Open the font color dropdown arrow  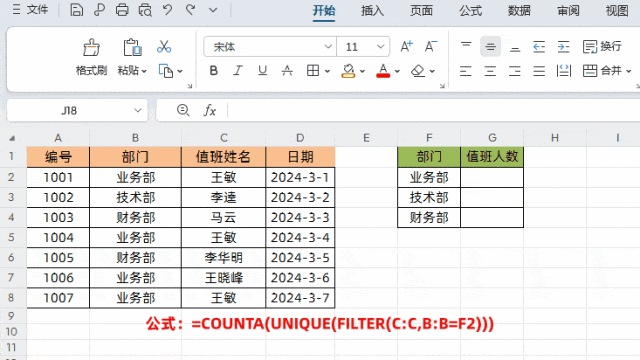point(397,71)
